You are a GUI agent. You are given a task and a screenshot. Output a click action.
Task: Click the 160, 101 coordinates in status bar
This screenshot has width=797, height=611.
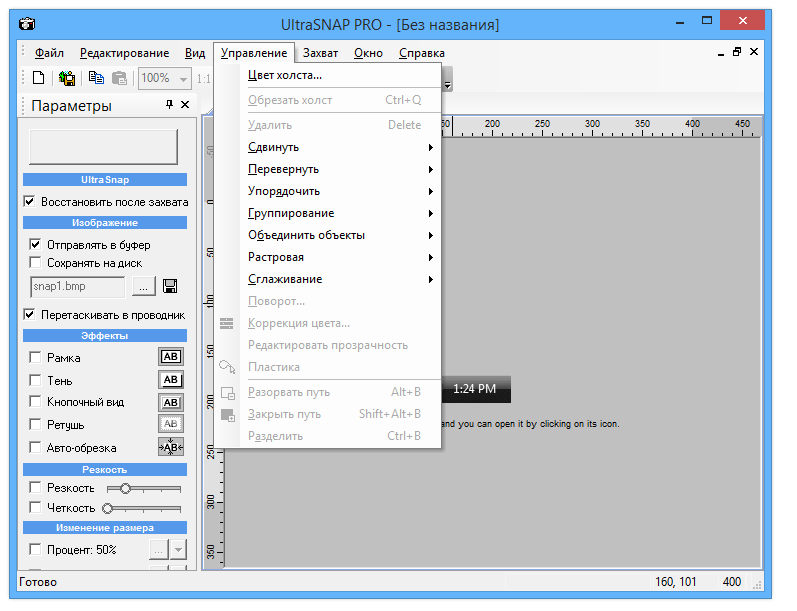(x=676, y=582)
